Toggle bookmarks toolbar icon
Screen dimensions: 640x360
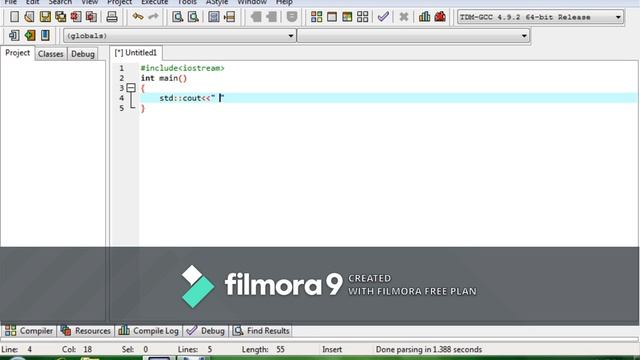pyautogui.click(x=29, y=36)
